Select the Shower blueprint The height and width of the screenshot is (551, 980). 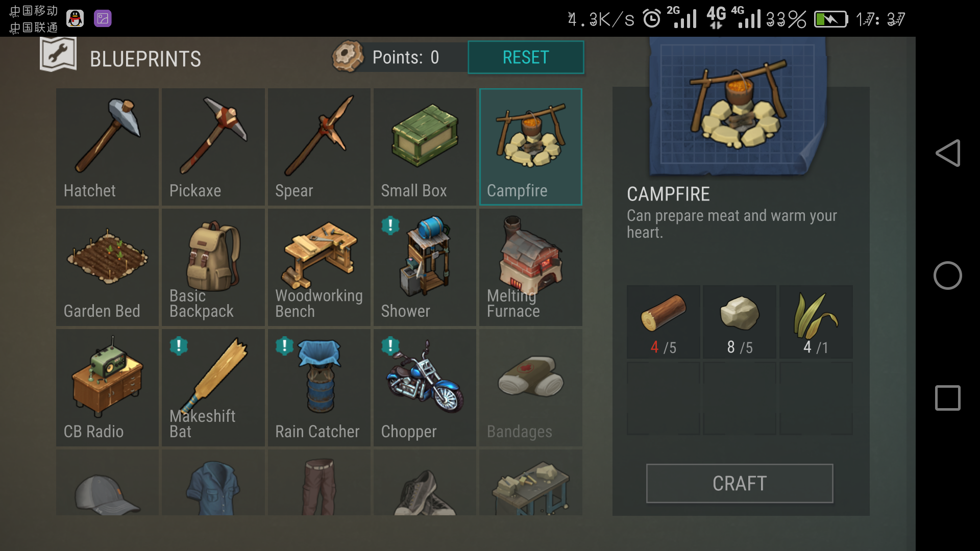[425, 267]
